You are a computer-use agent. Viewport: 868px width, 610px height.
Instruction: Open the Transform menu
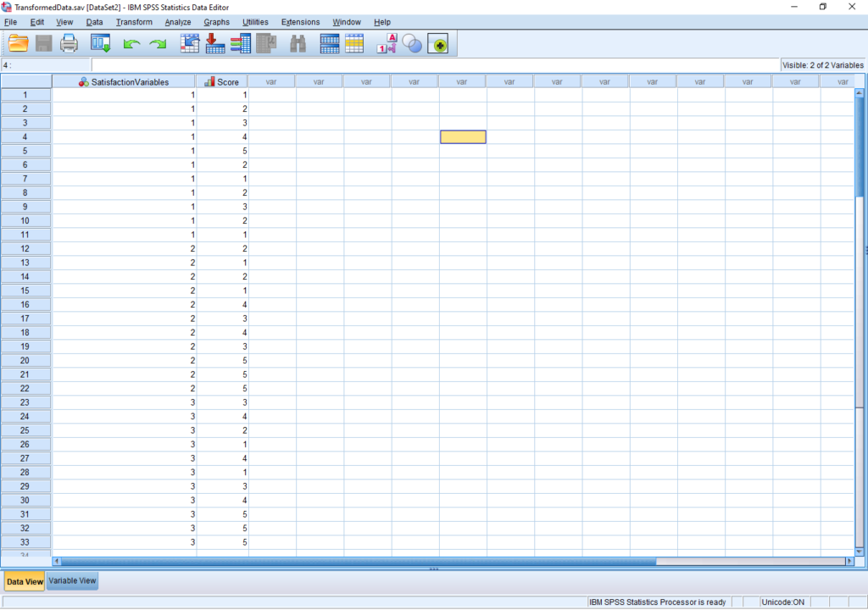point(134,22)
